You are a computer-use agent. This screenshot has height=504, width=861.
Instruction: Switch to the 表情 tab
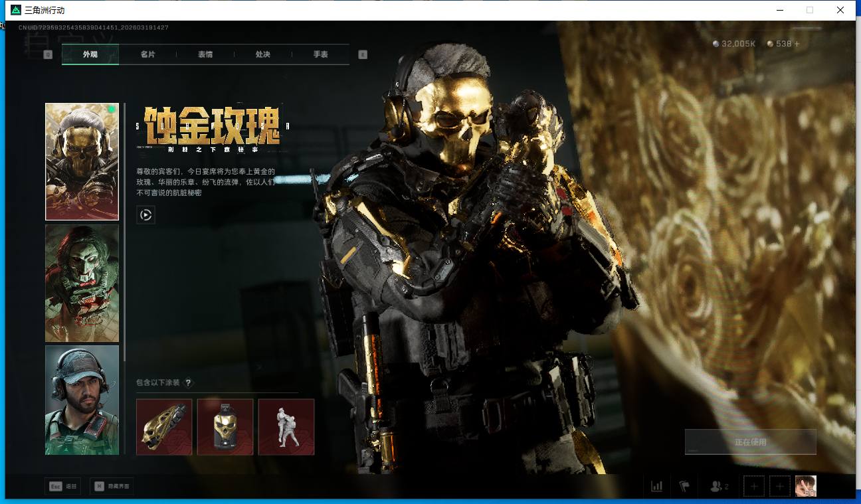coord(205,54)
